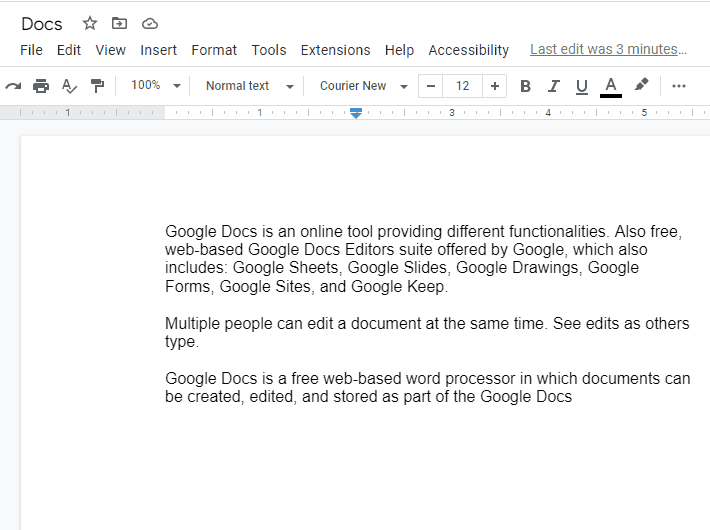Toggle bold formatting

tap(525, 86)
